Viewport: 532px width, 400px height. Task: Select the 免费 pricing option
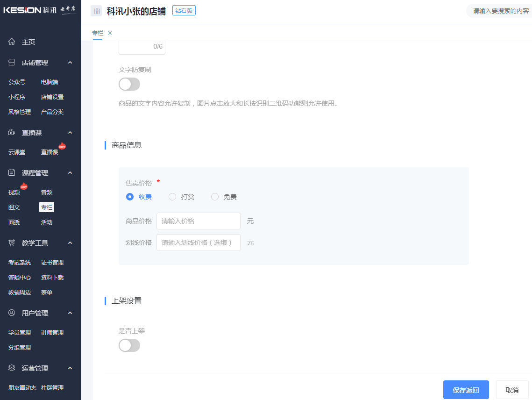(214, 197)
